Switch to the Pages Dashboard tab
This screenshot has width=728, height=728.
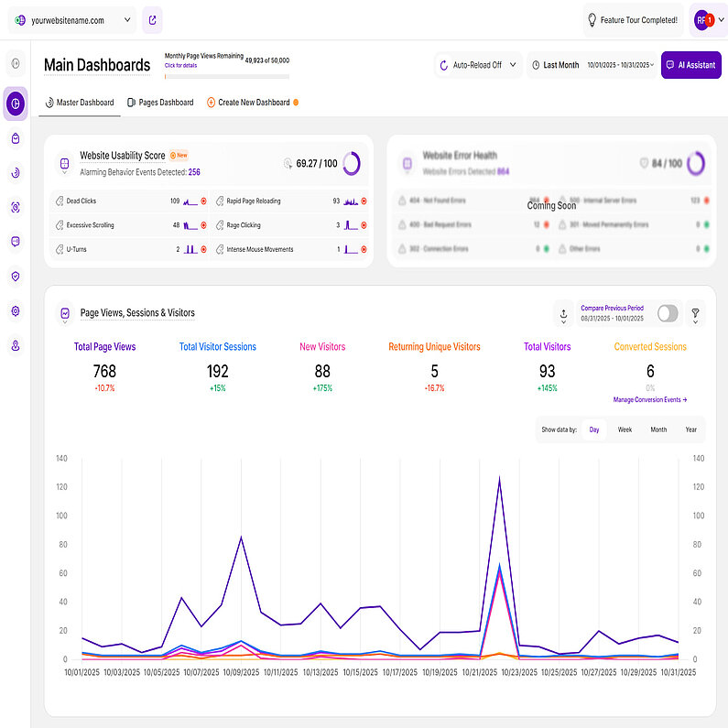click(x=160, y=103)
